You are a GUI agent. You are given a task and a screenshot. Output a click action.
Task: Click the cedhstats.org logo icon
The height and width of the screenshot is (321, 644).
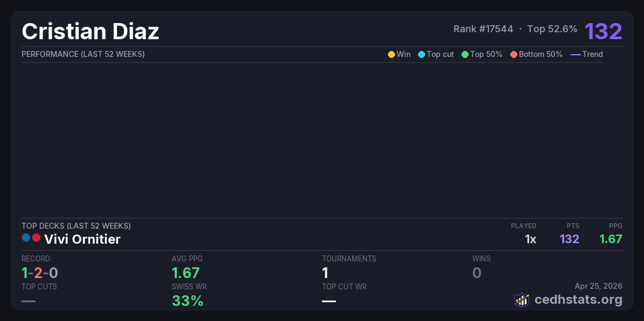pyautogui.click(x=522, y=300)
